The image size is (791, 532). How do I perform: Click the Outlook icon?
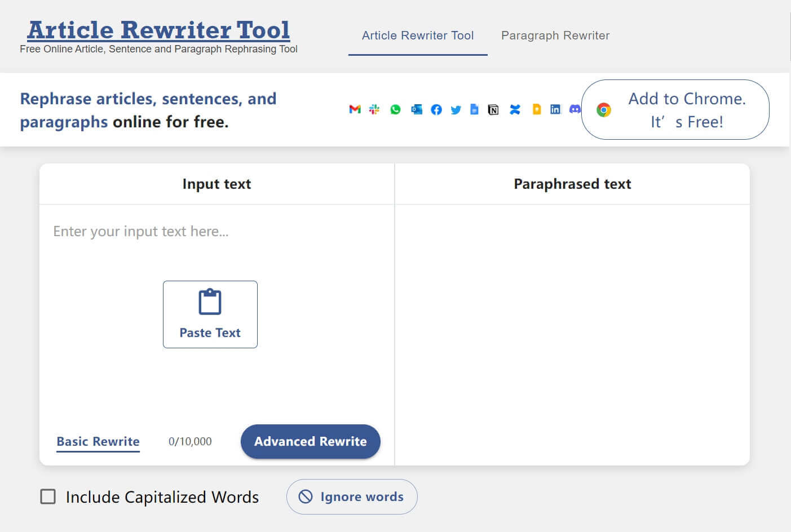[x=417, y=109]
